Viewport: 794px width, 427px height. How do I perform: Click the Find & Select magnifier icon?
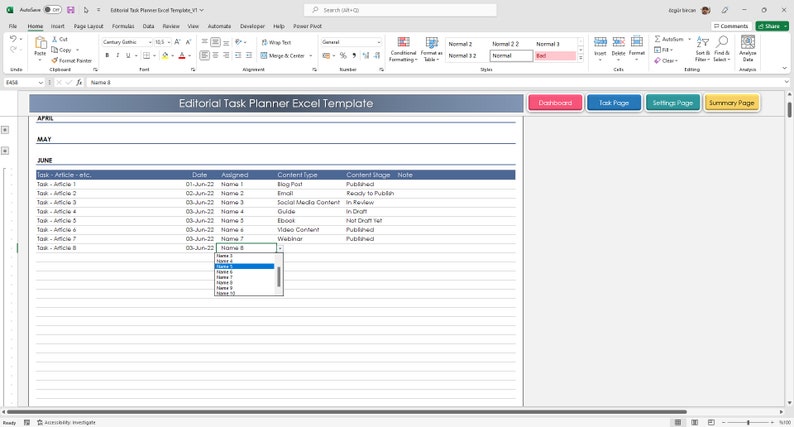[722, 42]
